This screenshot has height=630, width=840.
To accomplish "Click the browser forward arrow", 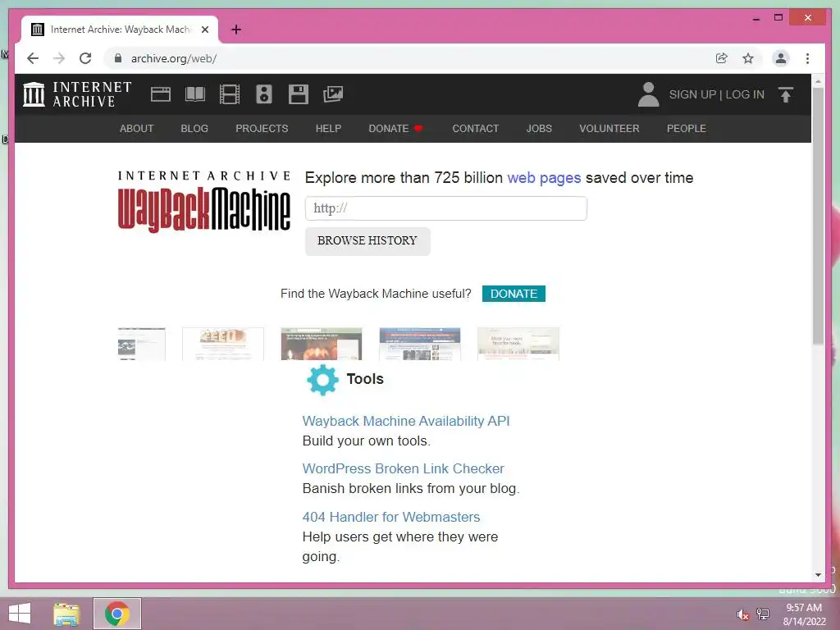I will (x=59, y=58).
